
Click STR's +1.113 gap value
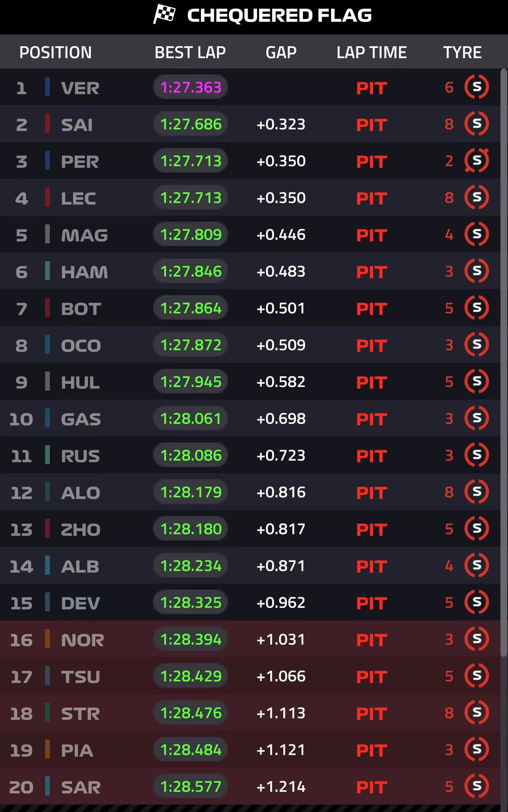click(281, 713)
